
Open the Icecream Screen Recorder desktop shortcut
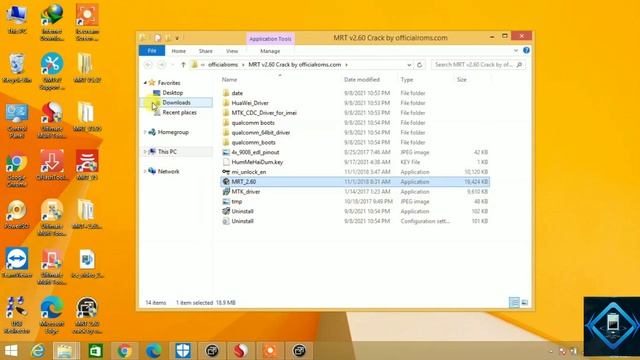click(x=87, y=22)
